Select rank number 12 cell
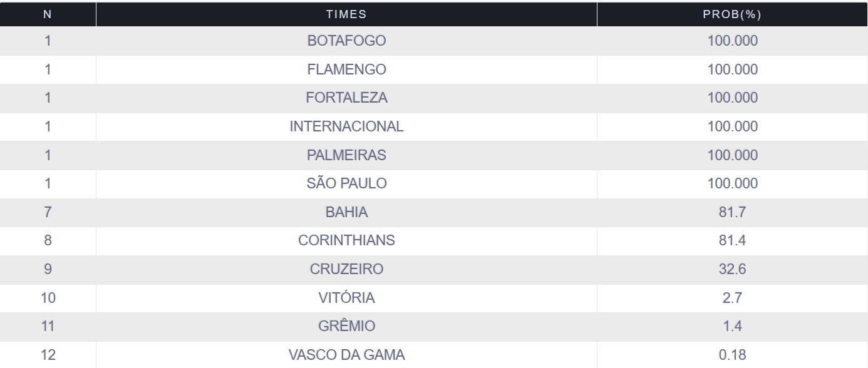Image resolution: width=868 pixels, height=368 pixels. 48,355
